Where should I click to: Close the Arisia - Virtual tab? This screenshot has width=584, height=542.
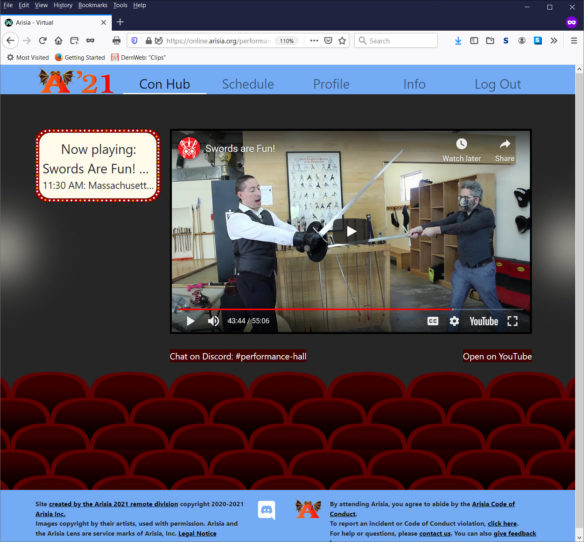coord(104,22)
